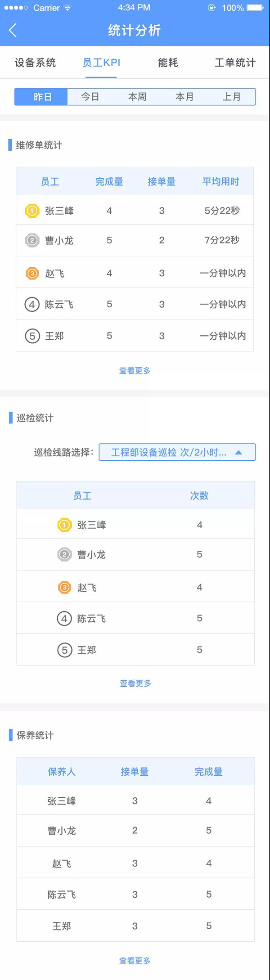Click gold rank 1 medal in 维修单统计
The image size is (270, 980).
pyautogui.click(x=32, y=211)
